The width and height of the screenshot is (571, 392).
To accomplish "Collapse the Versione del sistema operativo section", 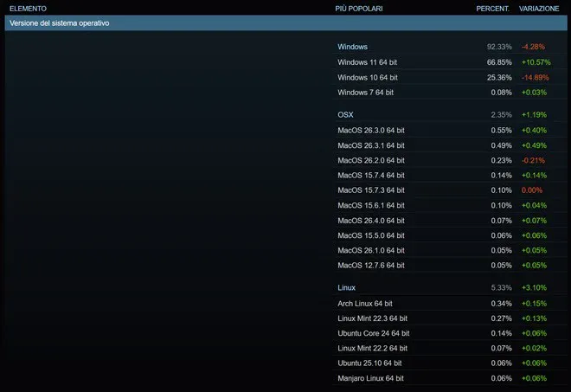I will (x=285, y=23).
